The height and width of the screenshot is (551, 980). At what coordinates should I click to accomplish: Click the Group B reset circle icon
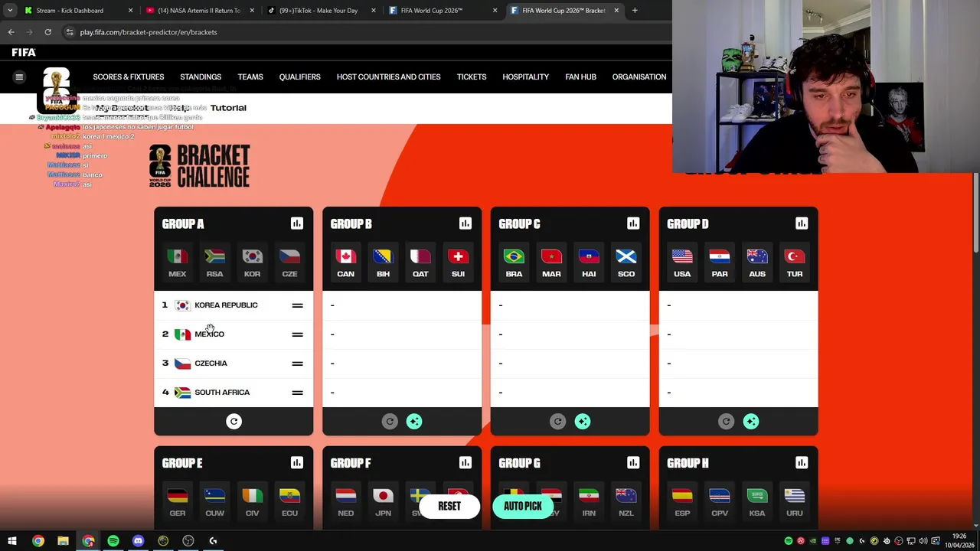[390, 422]
